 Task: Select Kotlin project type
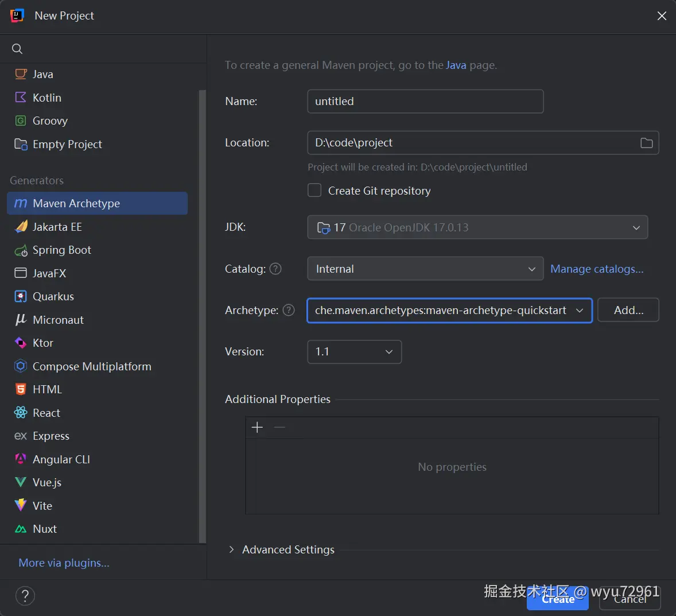point(98,98)
